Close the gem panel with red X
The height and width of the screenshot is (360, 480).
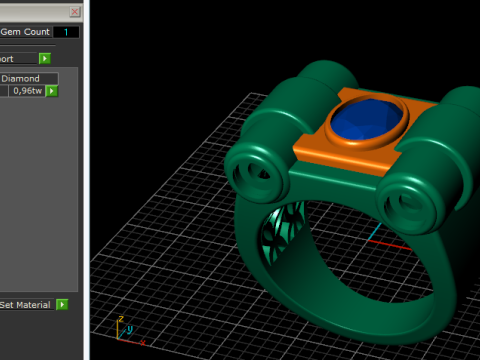(x=75, y=12)
